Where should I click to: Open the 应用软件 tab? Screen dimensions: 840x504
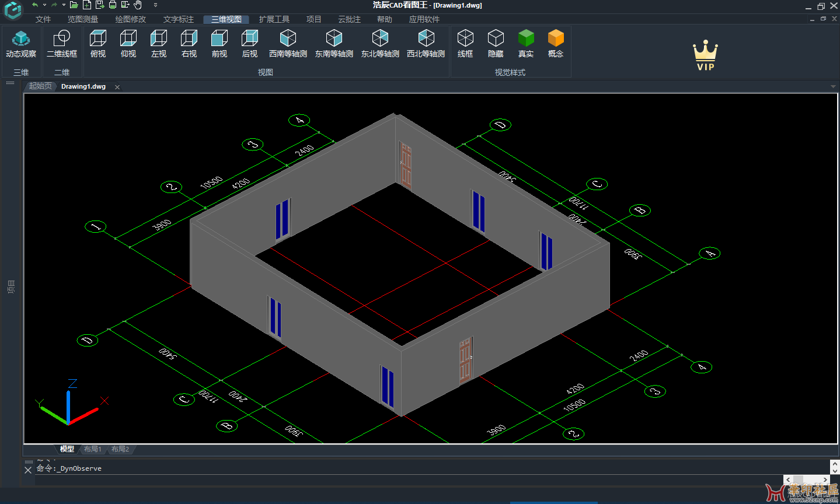tap(424, 19)
